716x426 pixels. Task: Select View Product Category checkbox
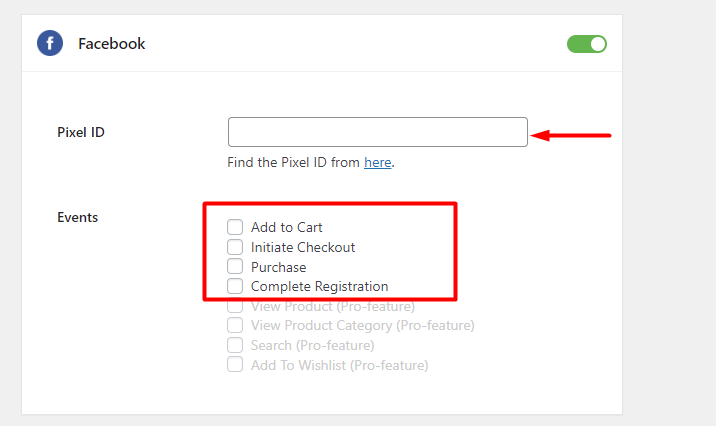click(x=235, y=325)
